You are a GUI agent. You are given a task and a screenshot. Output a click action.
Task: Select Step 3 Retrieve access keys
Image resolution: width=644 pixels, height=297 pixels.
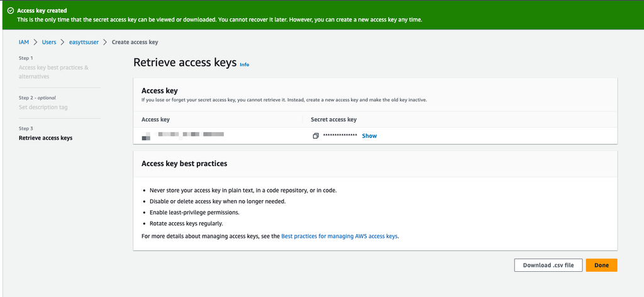45,138
